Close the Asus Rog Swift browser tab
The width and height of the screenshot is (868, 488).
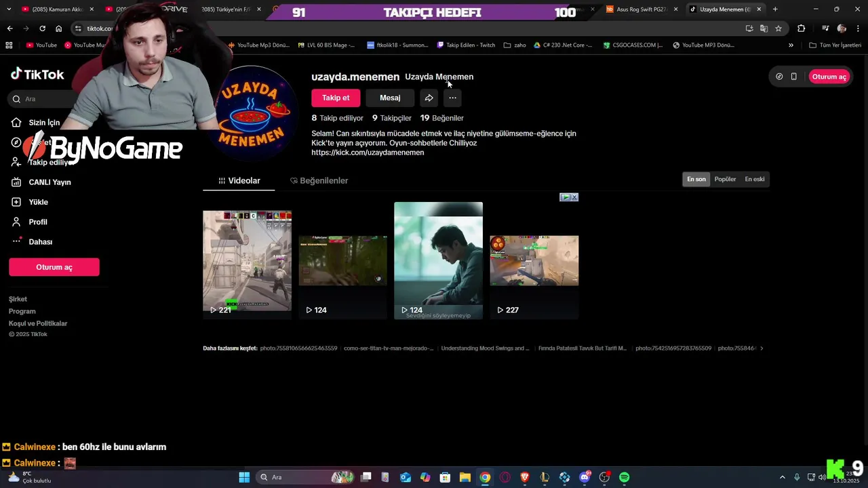coord(675,9)
